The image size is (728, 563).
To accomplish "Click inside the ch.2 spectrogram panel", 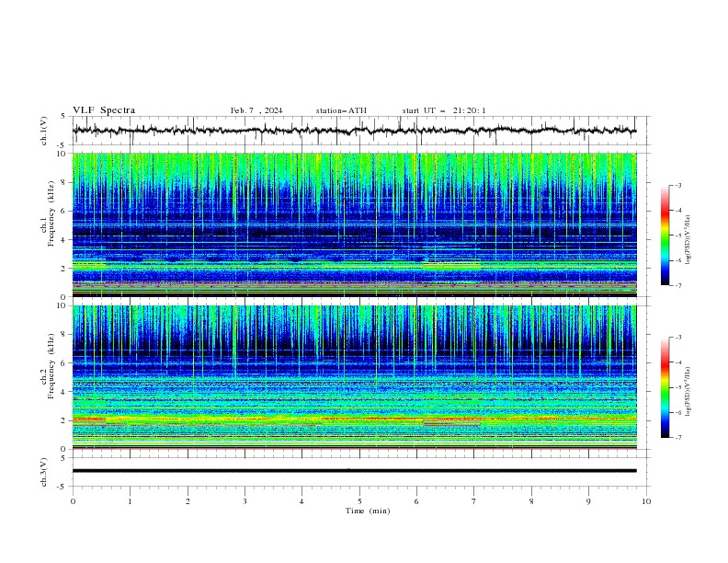I will pyautogui.click(x=354, y=377).
